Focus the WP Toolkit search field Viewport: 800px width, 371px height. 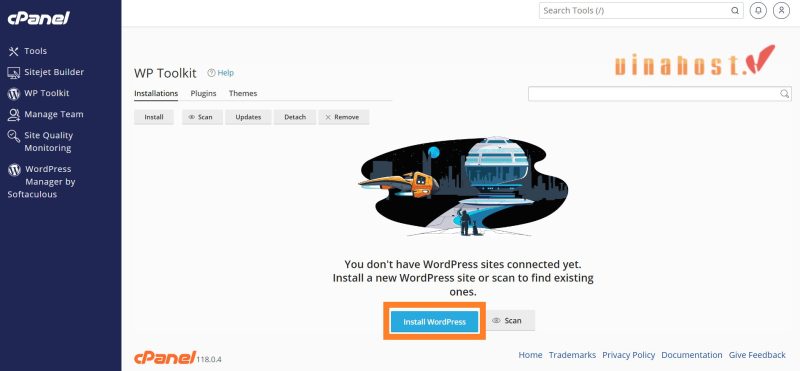click(660, 93)
